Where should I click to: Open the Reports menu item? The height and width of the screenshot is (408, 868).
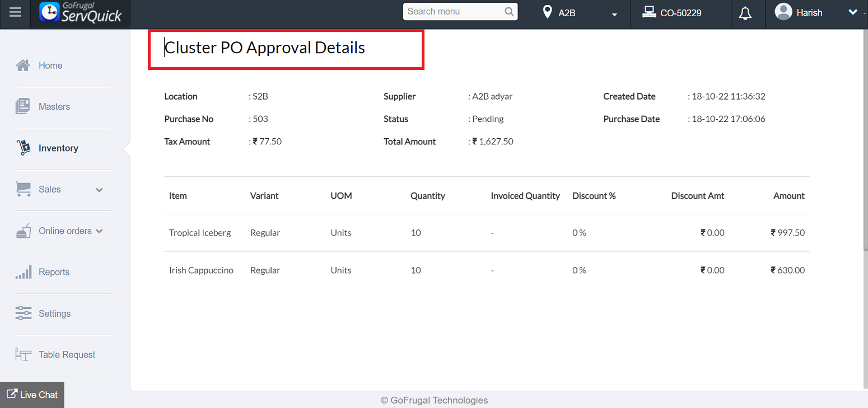pyautogui.click(x=54, y=273)
